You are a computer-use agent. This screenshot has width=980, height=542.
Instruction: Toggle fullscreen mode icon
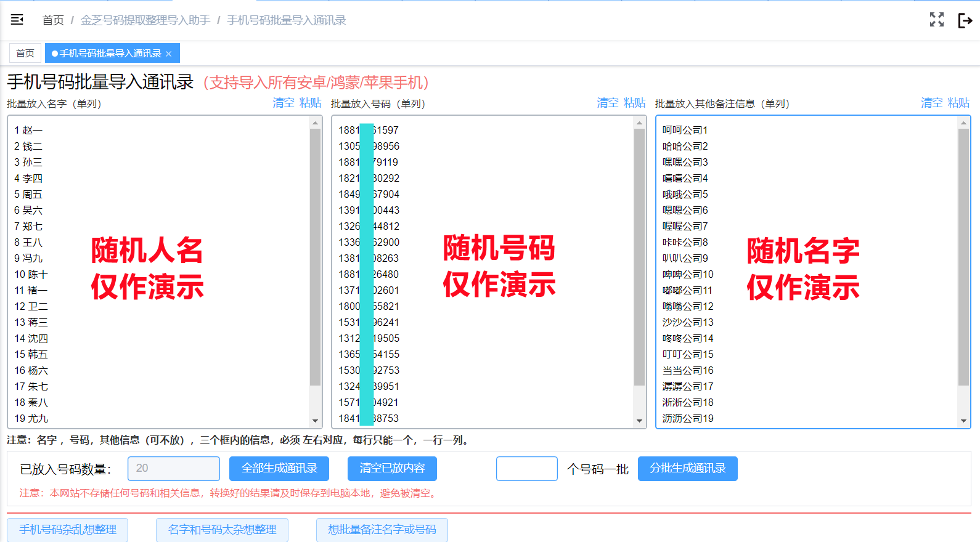pyautogui.click(x=937, y=20)
